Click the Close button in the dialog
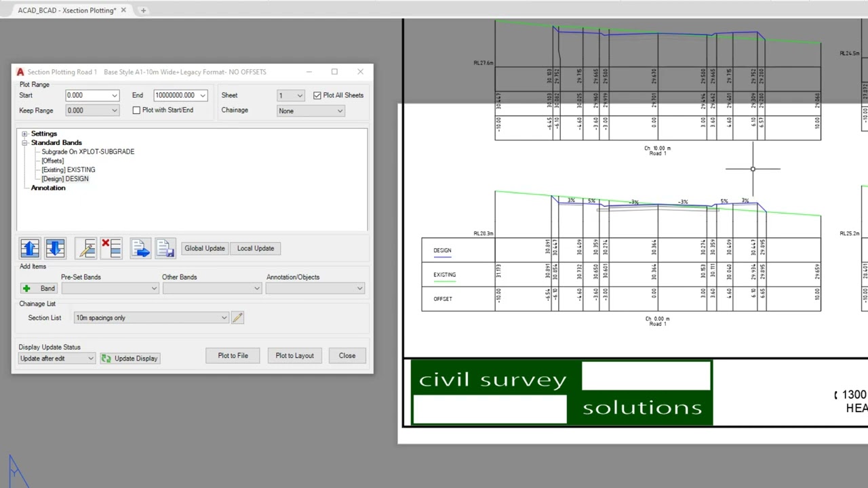The image size is (868, 488). (x=347, y=355)
